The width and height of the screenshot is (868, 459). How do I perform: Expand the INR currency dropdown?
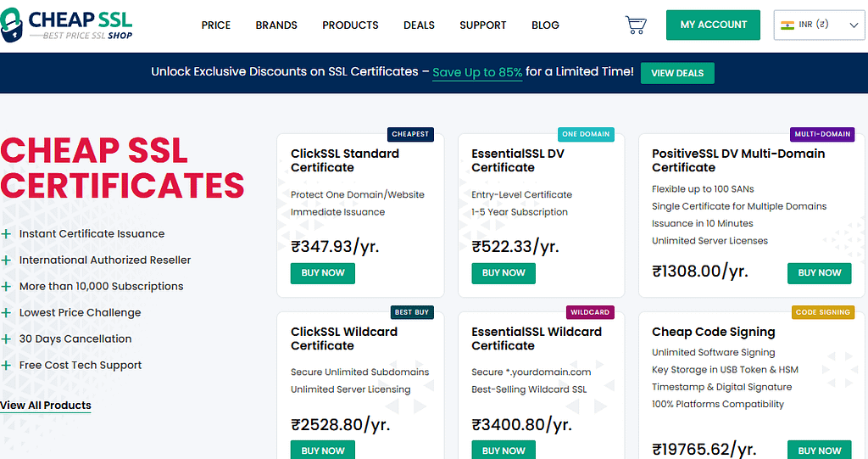point(820,25)
